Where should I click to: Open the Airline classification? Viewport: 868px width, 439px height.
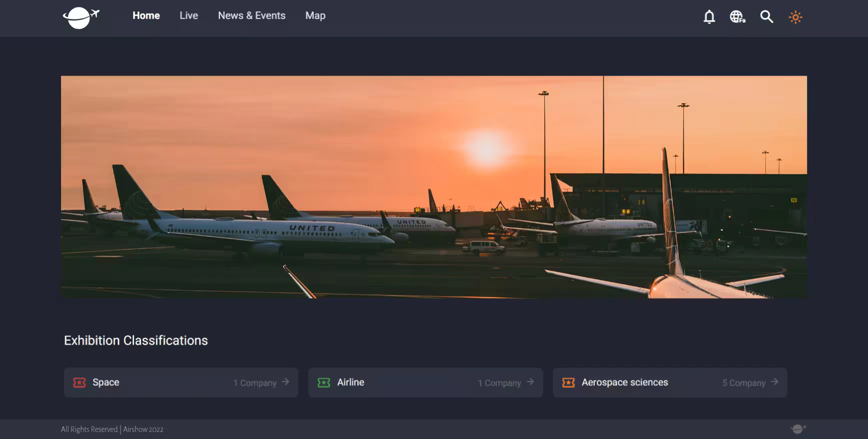pyautogui.click(x=425, y=382)
